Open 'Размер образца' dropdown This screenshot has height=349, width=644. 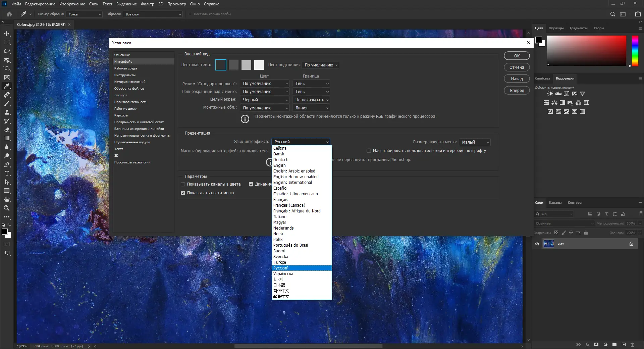point(84,14)
